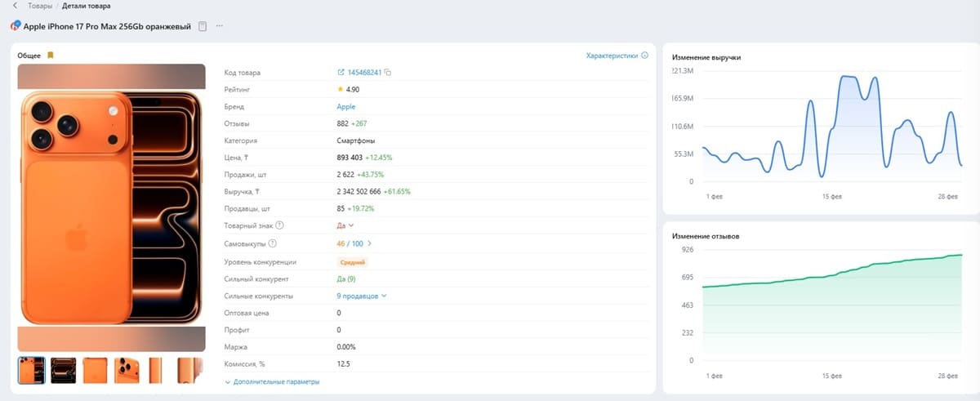Open the Apple brand link
980x401 pixels.
pos(346,106)
